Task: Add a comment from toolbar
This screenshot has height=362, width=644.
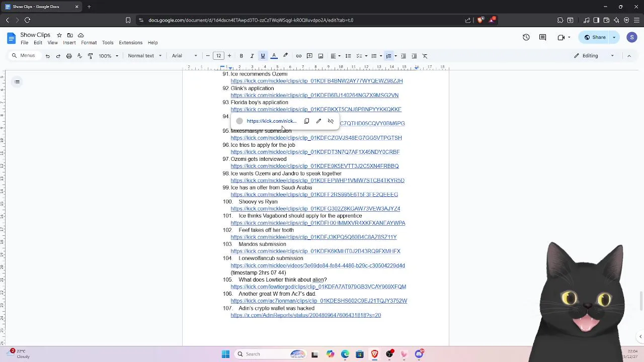Action: pyautogui.click(x=309, y=56)
